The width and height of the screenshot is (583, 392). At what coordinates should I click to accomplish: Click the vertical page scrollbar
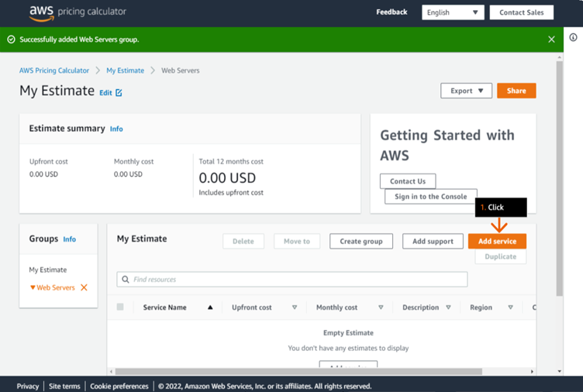click(x=559, y=178)
